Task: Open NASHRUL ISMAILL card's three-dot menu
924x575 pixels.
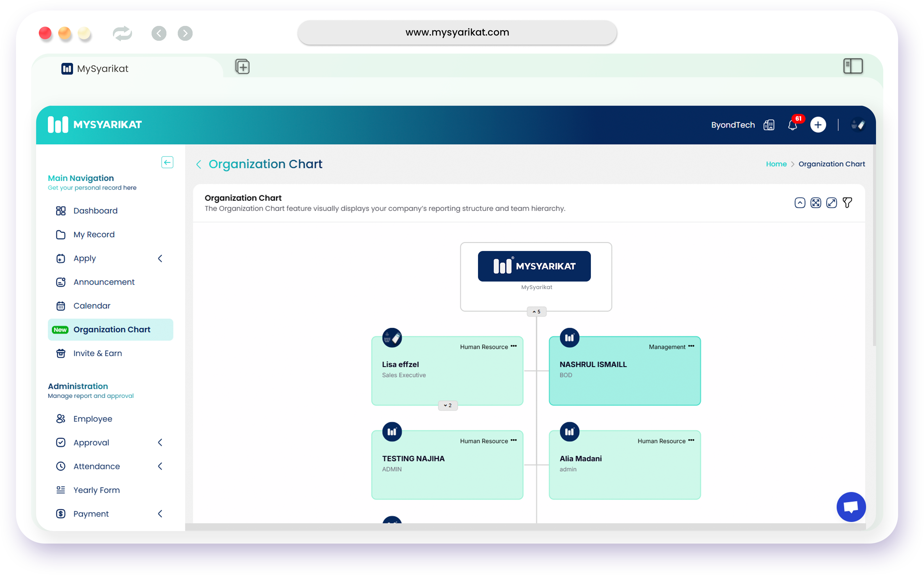Action: [691, 346]
